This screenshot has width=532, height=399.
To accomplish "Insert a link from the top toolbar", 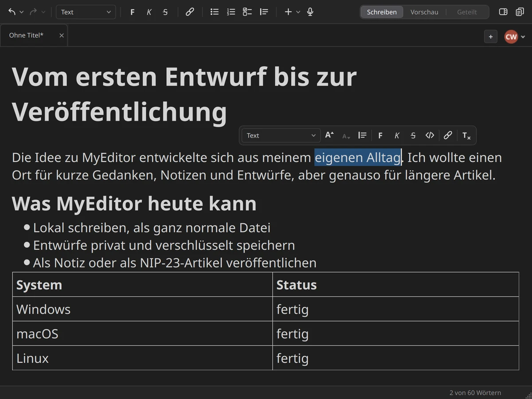I will [190, 12].
